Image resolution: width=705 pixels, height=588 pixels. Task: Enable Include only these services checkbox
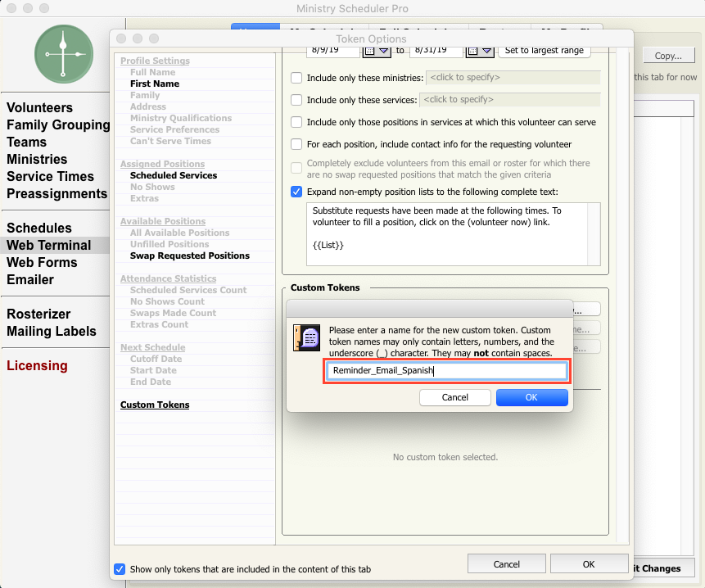click(x=296, y=100)
